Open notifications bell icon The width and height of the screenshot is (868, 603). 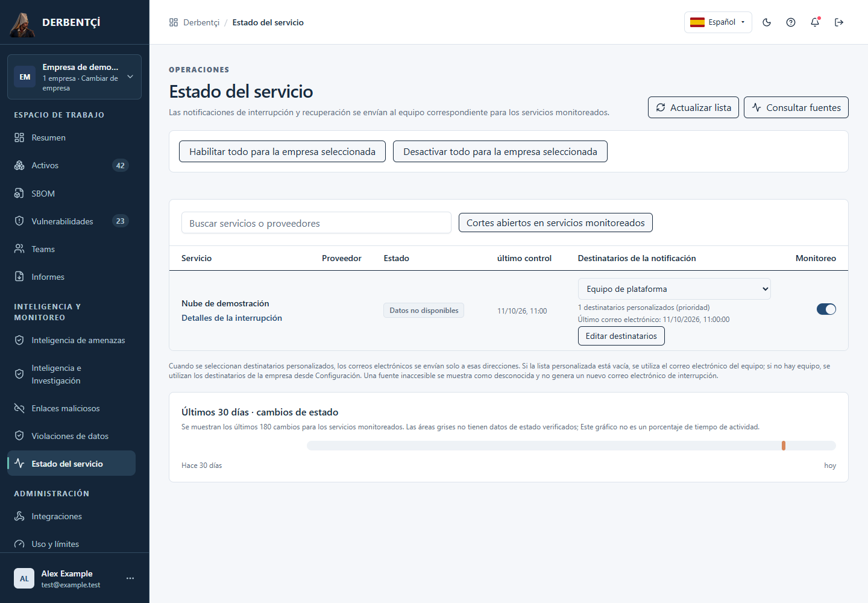pyautogui.click(x=815, y=22)
